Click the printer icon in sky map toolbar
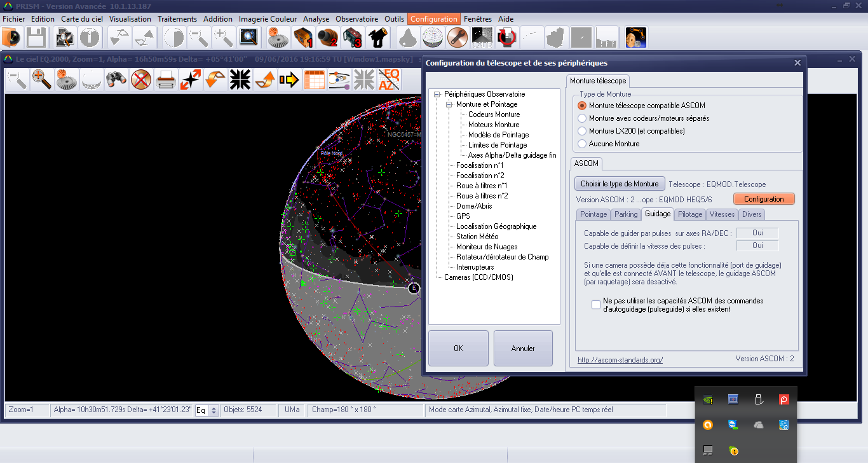Viewport: 868px width, 463px height. (166, 79)
